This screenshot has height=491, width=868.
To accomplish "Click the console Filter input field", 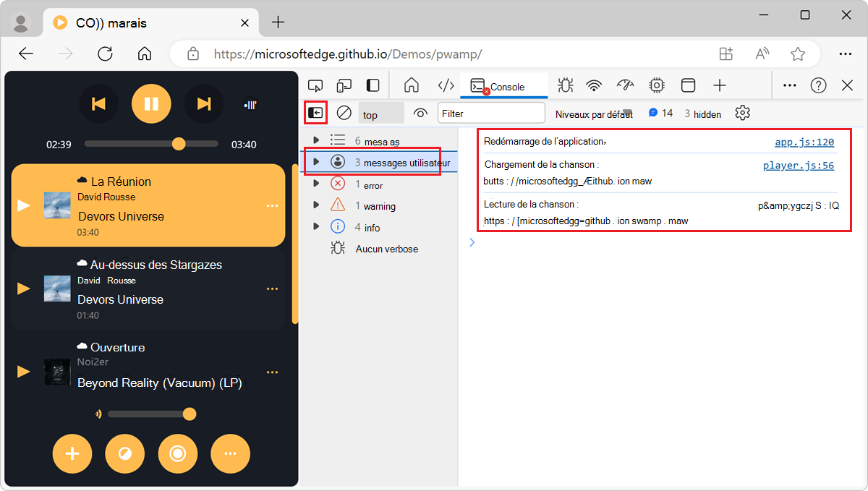I will [491, 113].
